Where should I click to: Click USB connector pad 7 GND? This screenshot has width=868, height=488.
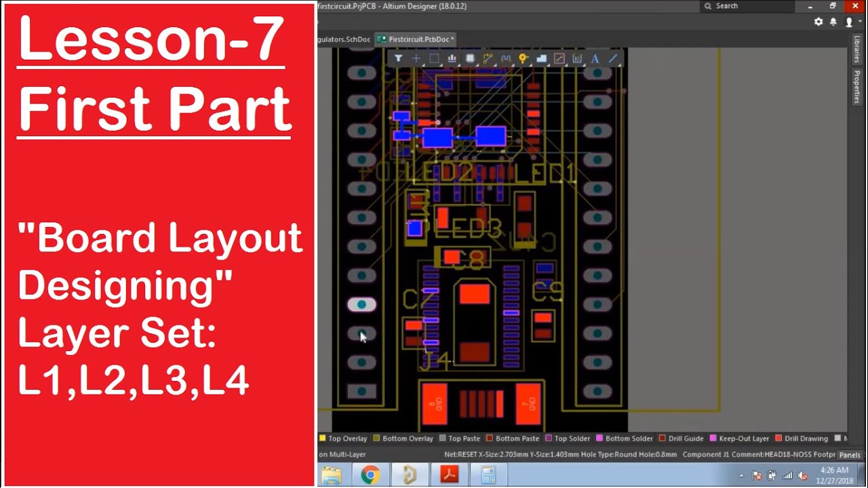(x=529, y=404)
